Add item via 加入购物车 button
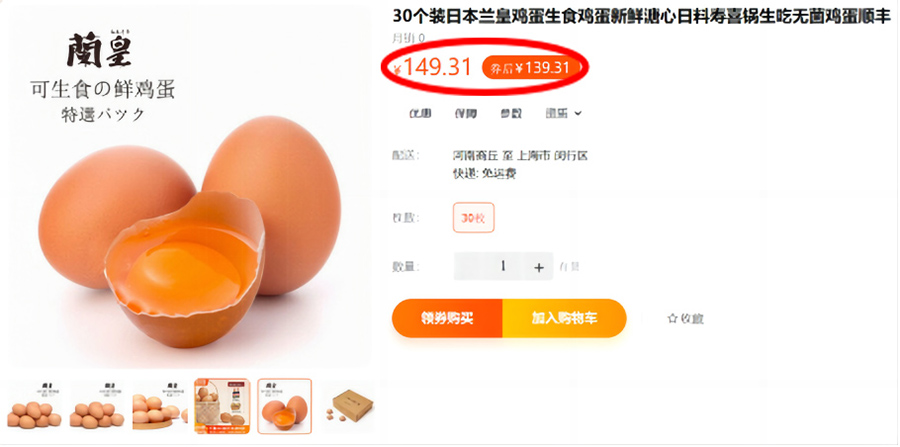Viewport: 900px width, 447px height. coord(564,318)
